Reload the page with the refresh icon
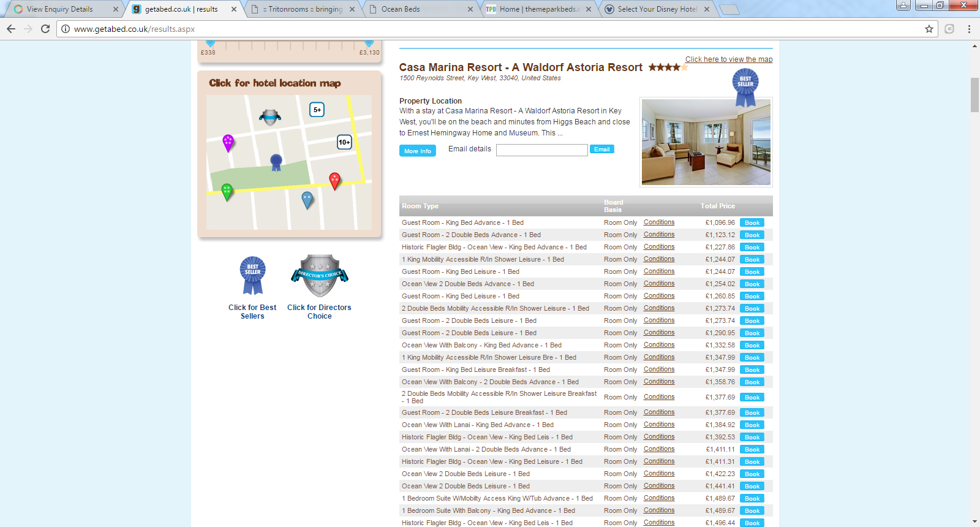The image size is (980, 527). (x=45, y=29)
